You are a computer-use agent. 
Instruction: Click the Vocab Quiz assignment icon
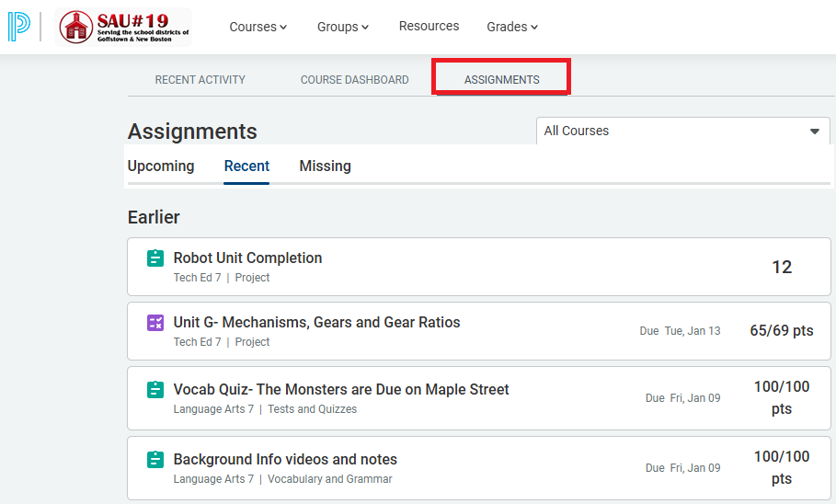coord(155,390)
